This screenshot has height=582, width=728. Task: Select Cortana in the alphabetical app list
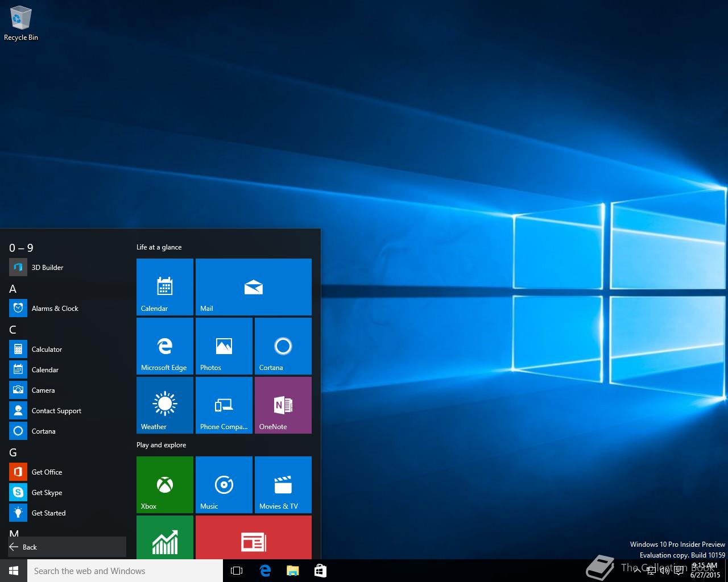tap(67, 431)
